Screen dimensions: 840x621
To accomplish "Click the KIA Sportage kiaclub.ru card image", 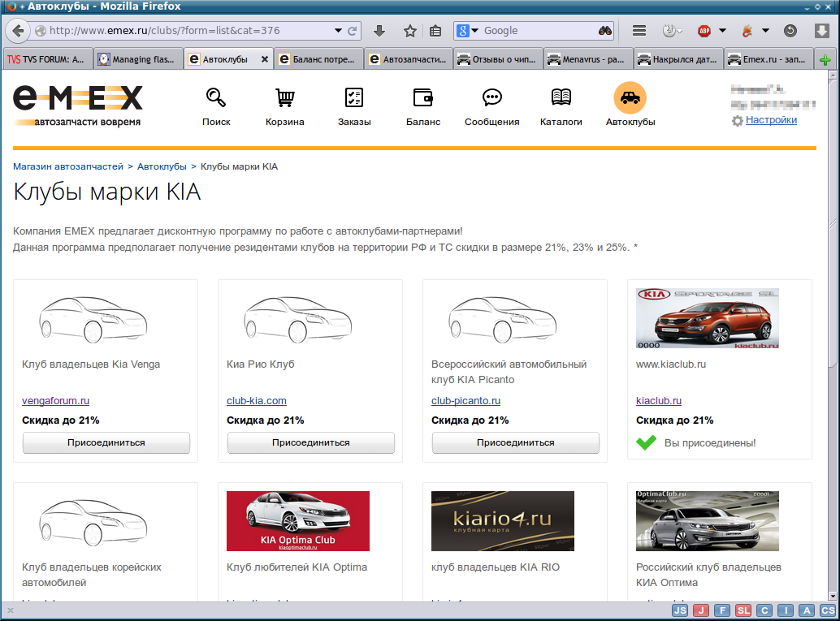I will click(707, 318).
